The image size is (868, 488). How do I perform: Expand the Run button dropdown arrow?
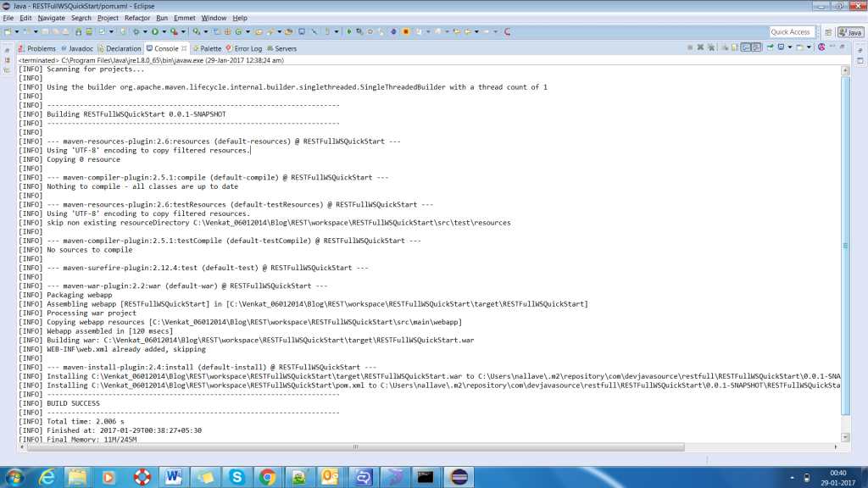pyautogui.click(x=162, y=32)
